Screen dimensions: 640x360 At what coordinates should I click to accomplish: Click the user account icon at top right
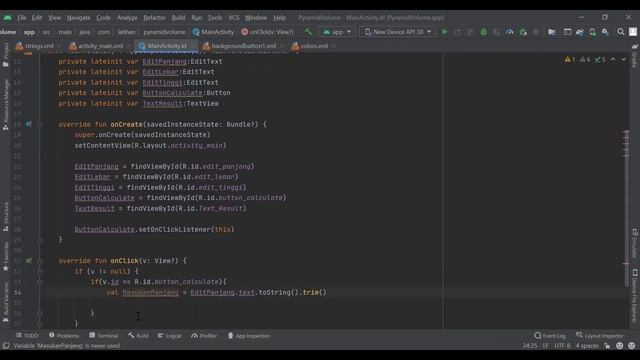(x=633, y=32)
